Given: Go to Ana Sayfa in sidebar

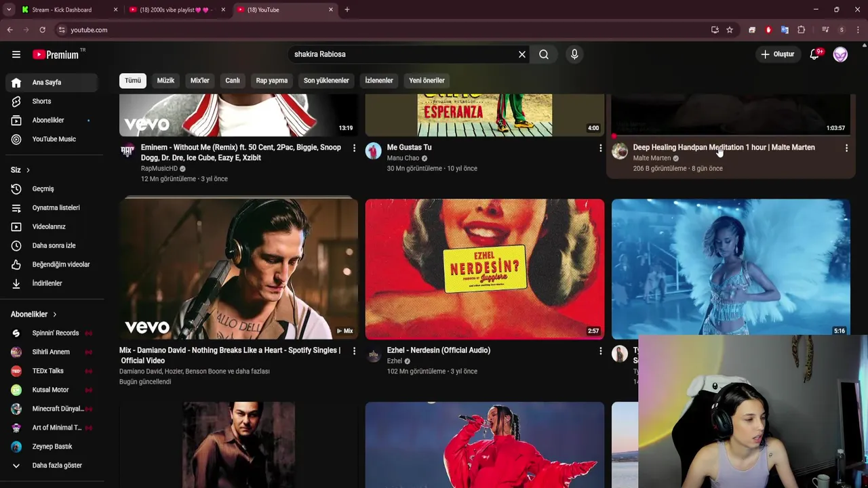Looking at the screenshot, I should (x=52, y=83).
